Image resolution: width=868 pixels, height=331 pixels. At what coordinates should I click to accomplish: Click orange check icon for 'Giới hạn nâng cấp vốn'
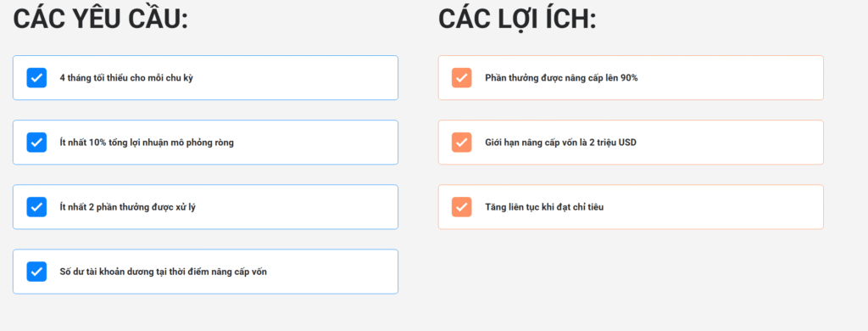[462, 143]
